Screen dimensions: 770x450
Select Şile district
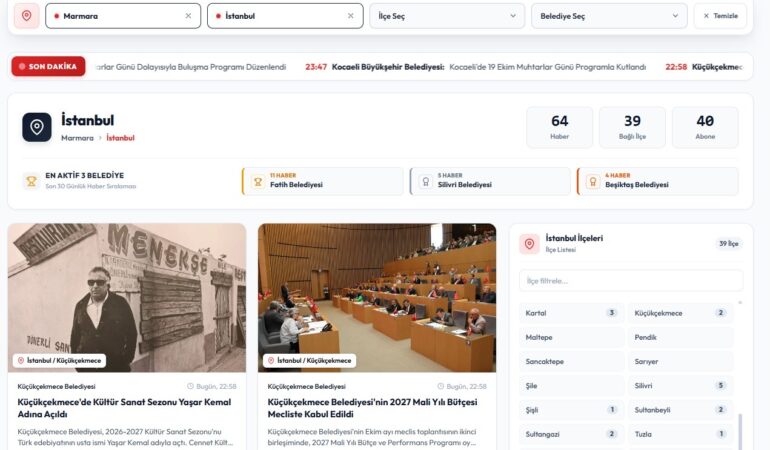tap(572, 386)
